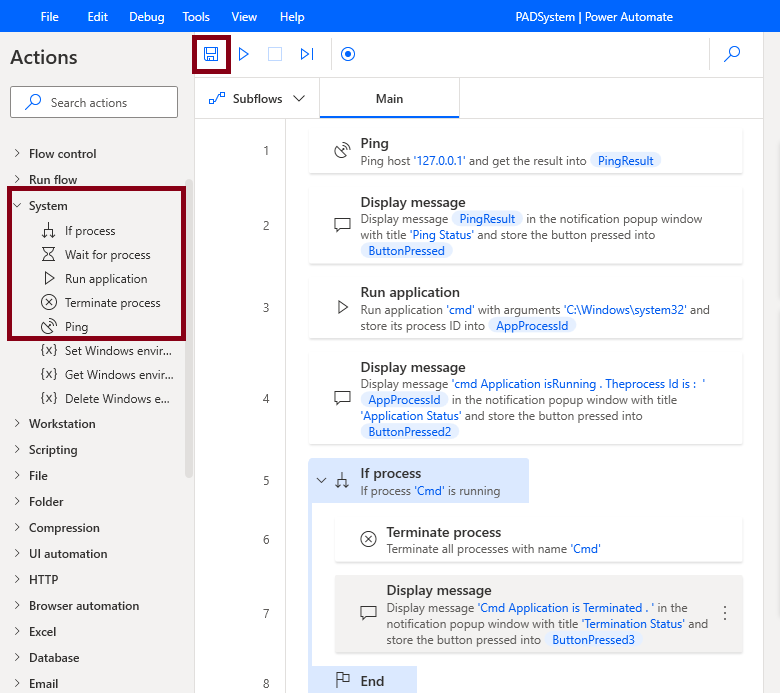Click the AppProcessId variable in step 3

(532, 326)
